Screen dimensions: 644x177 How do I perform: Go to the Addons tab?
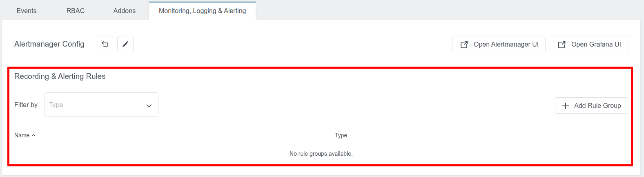tap(125, 11)
